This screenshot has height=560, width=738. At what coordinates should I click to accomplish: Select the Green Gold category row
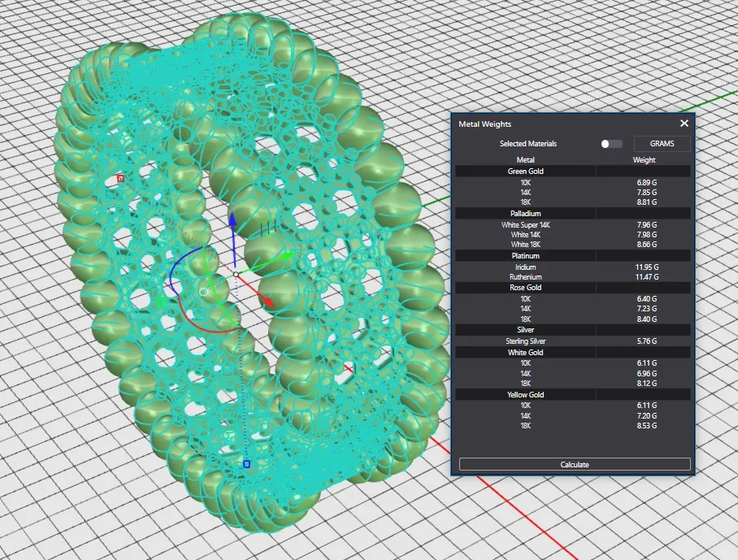(526, 171)
